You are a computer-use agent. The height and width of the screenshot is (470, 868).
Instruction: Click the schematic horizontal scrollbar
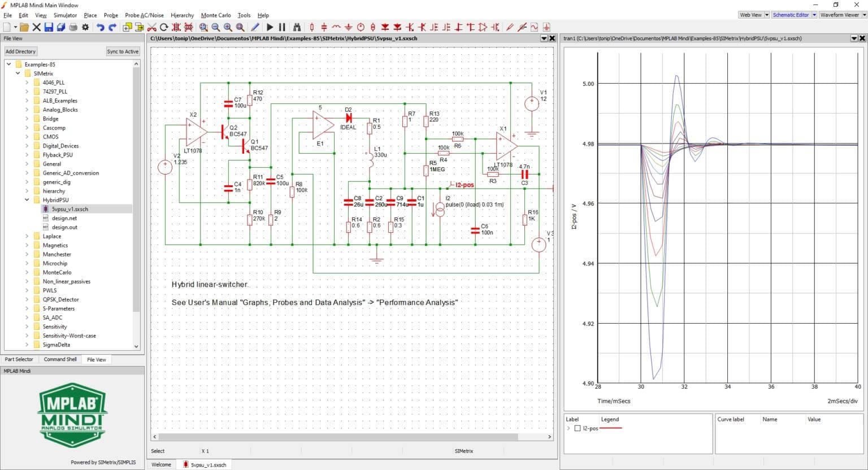coord(339,437)
